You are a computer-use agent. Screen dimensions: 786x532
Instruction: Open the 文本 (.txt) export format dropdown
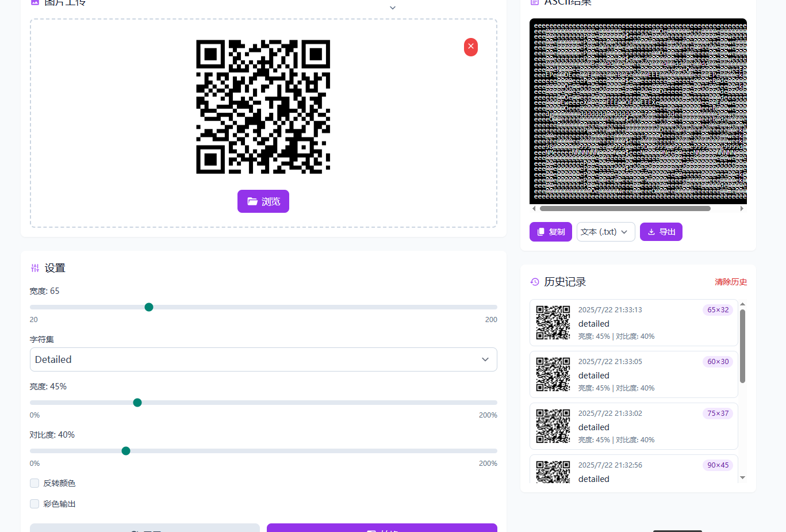[x=605, y=232]
